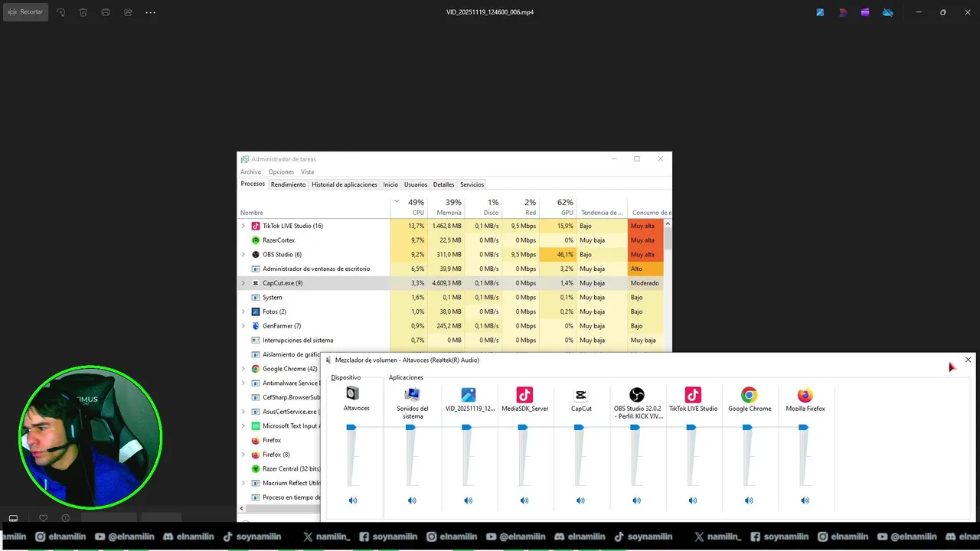Switch to the Inicio tab
980x551 pixels.
[x=390, y=184]
